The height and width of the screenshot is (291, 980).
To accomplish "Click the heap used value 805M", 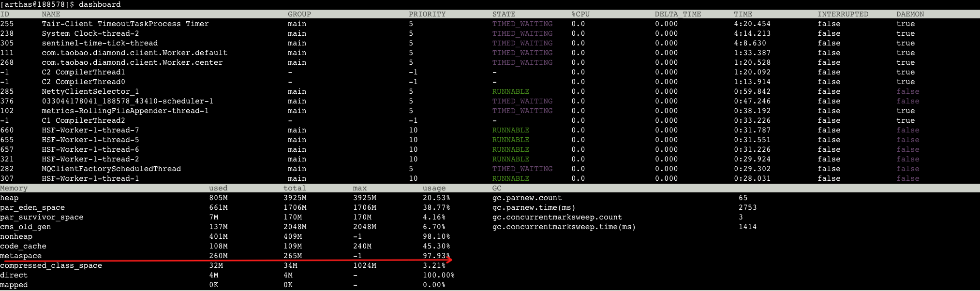I will click(x=218, y=198).
